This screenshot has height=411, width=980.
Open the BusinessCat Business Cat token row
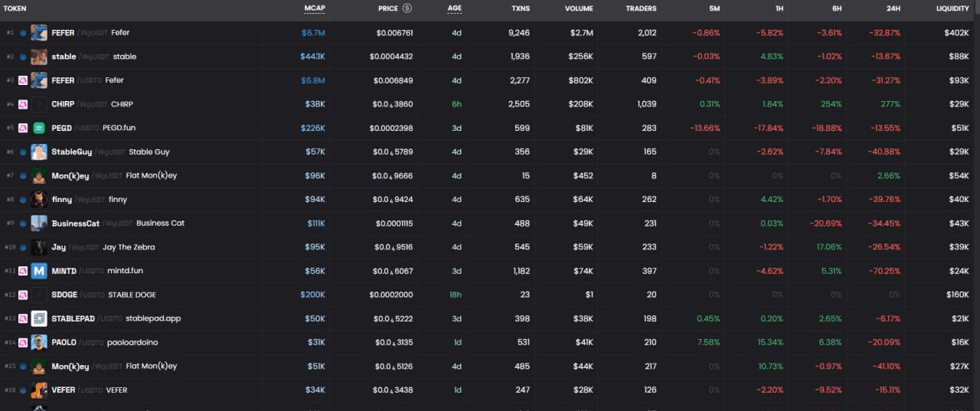pyautogui.click(x=490, y=223)
